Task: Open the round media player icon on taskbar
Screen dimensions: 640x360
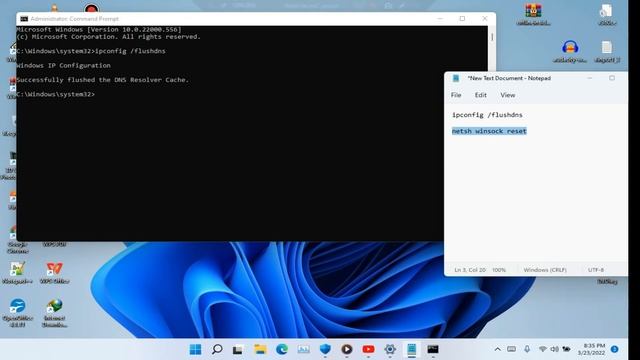Action: click(347, 349)
